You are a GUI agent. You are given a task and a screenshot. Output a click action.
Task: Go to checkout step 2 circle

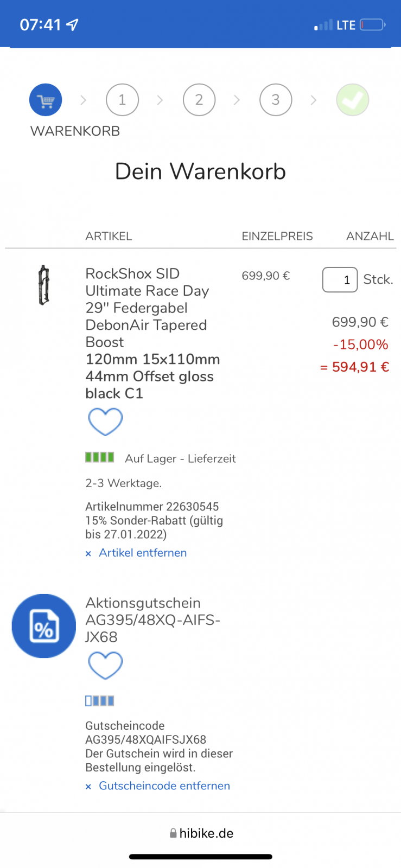(x=199, y=100)
